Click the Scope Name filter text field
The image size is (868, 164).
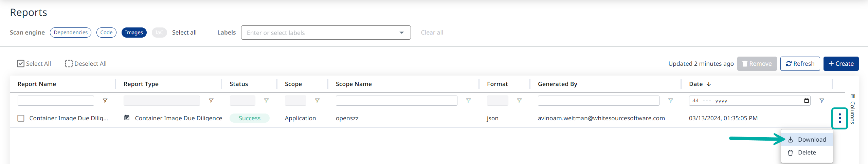(396, 101)
